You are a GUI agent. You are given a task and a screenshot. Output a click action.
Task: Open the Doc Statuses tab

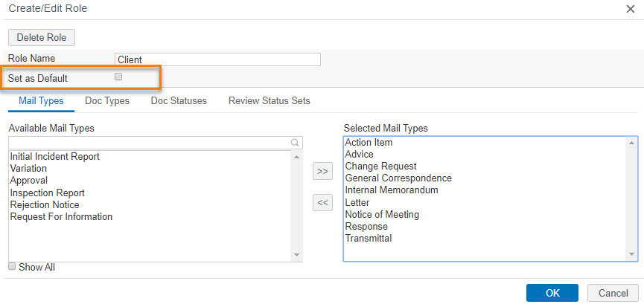pos(179,100)
